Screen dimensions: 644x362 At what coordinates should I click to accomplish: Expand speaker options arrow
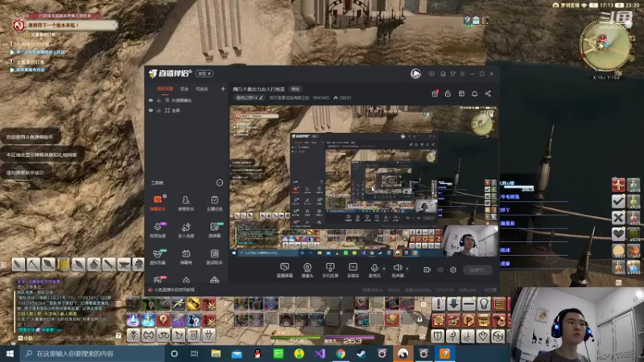click(x=407, y=269)
